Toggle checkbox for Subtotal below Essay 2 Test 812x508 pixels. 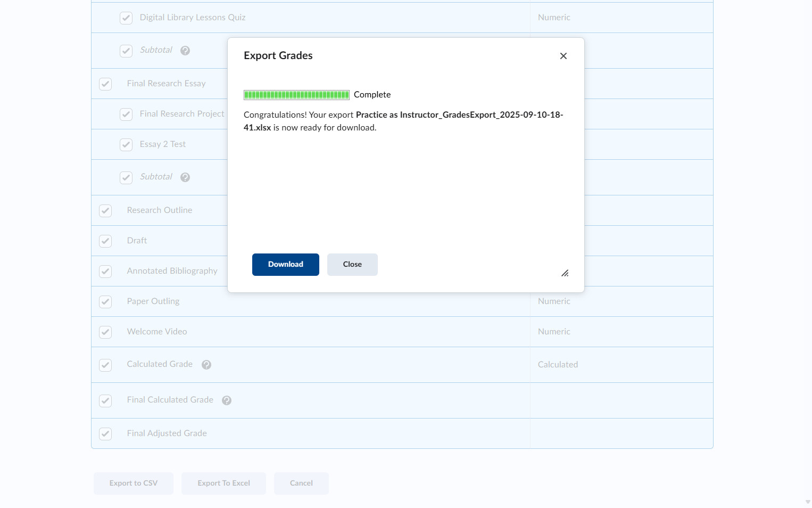coord(126,178)
